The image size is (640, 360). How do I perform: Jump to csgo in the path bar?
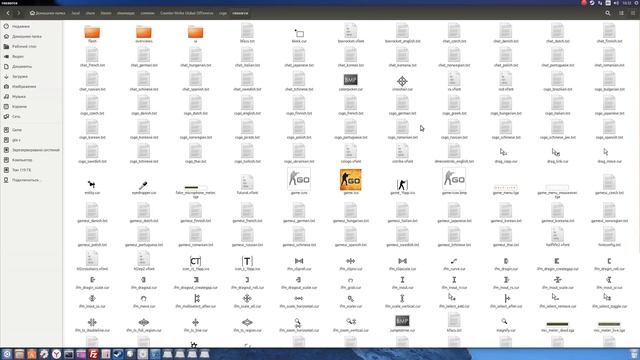coord(223,13)
